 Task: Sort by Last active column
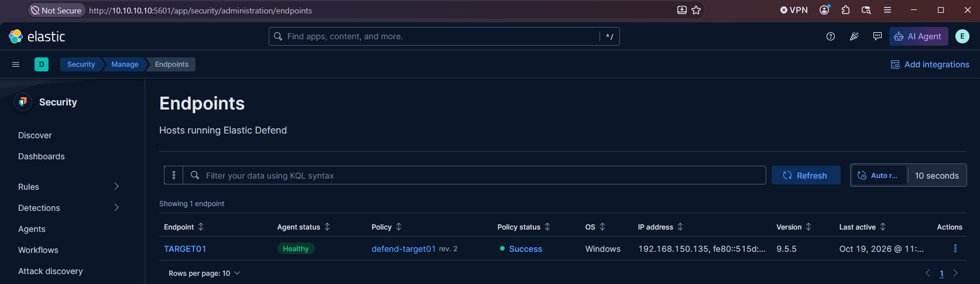click(x=883, y=227)
